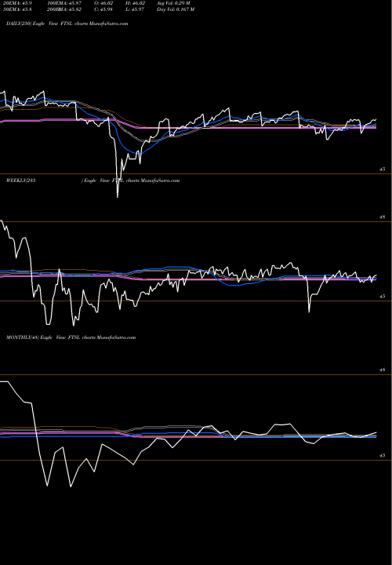Select the close price C: 45.98
The width and height of the screenshot is (392, 565).
[x=103, y=9]
